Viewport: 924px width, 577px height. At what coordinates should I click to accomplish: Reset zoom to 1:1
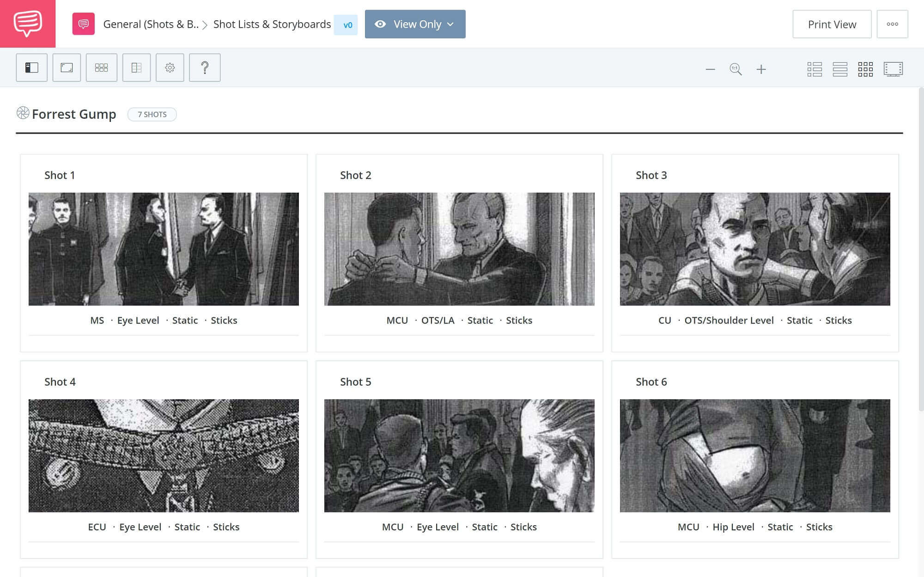pyautogui.click(x=736, y=69)
